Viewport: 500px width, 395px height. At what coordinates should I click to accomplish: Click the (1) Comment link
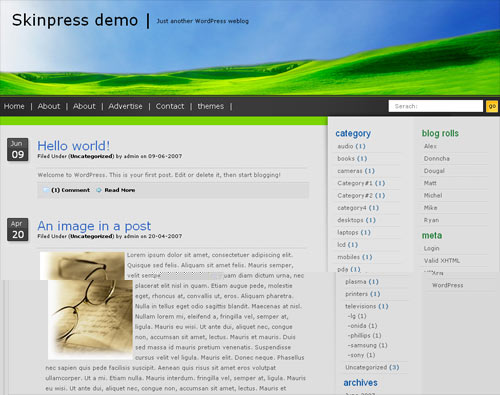[70, 190]
